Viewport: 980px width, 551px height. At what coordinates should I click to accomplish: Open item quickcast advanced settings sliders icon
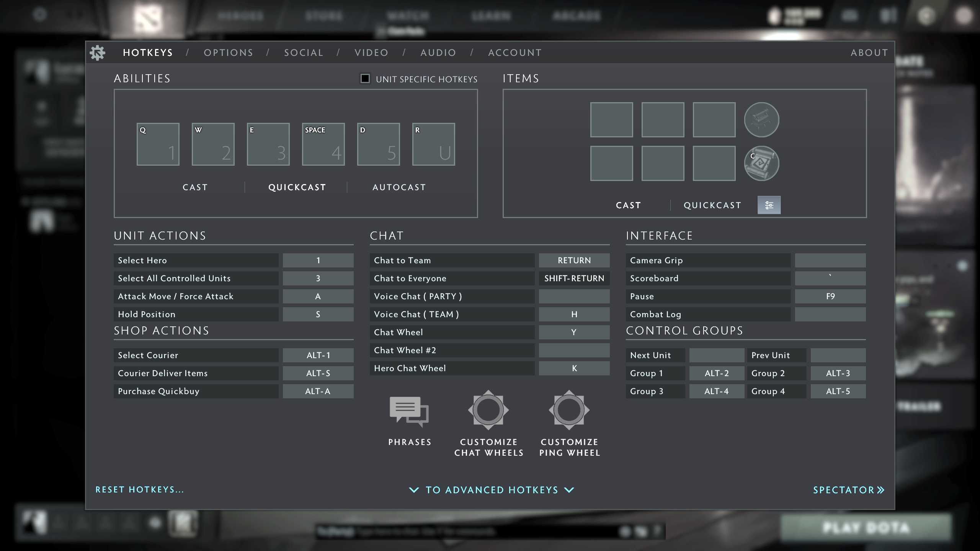(x=769, y=205)
